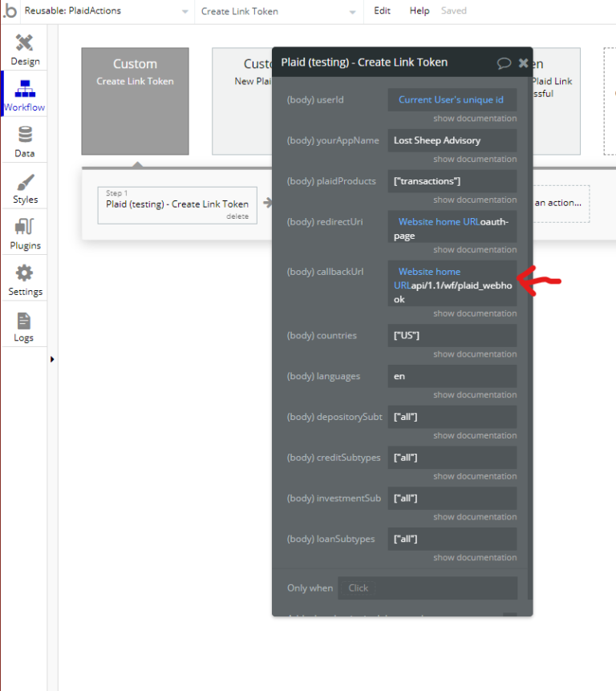Open the Create Link Token workflow dropdown

tap(278, 11)
